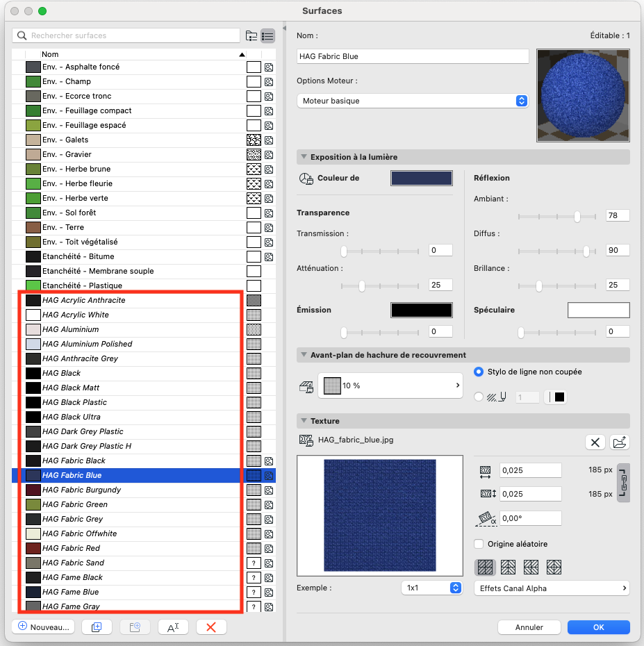
Task: Open Effets Canal Alpha options
Action: click(x=552, y=588)
